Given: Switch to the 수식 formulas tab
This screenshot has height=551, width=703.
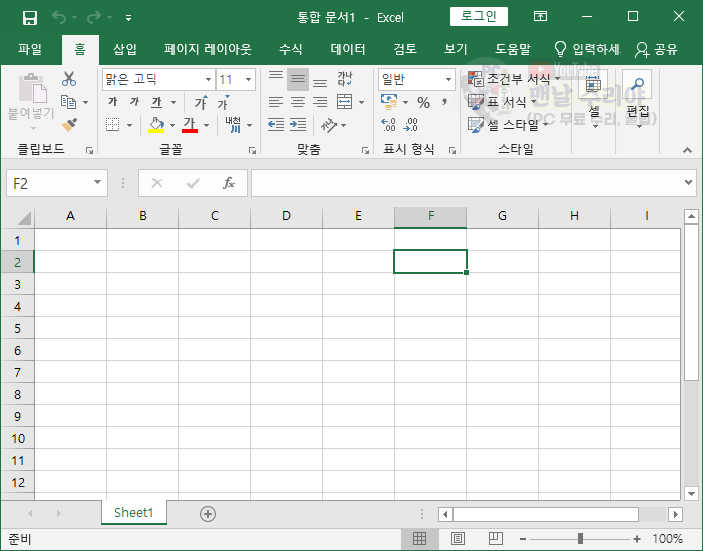Looking at the screenshot, I should tap(291, 49).
